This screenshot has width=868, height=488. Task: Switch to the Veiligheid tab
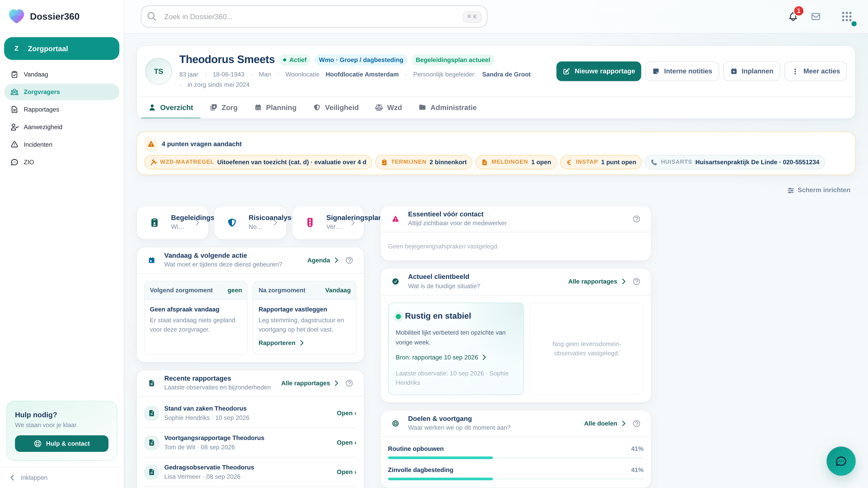pyautogui.click(x=336, y=108)
